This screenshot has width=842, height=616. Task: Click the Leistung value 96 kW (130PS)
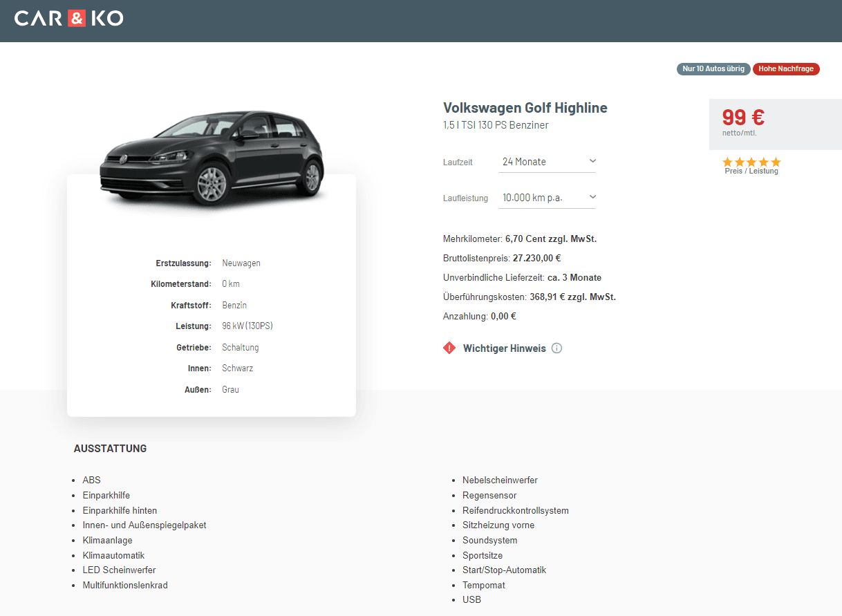click(x=247, y=326)
